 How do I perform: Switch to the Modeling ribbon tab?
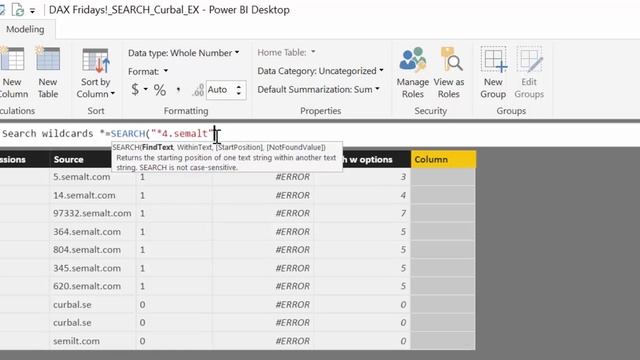[25, 29]
